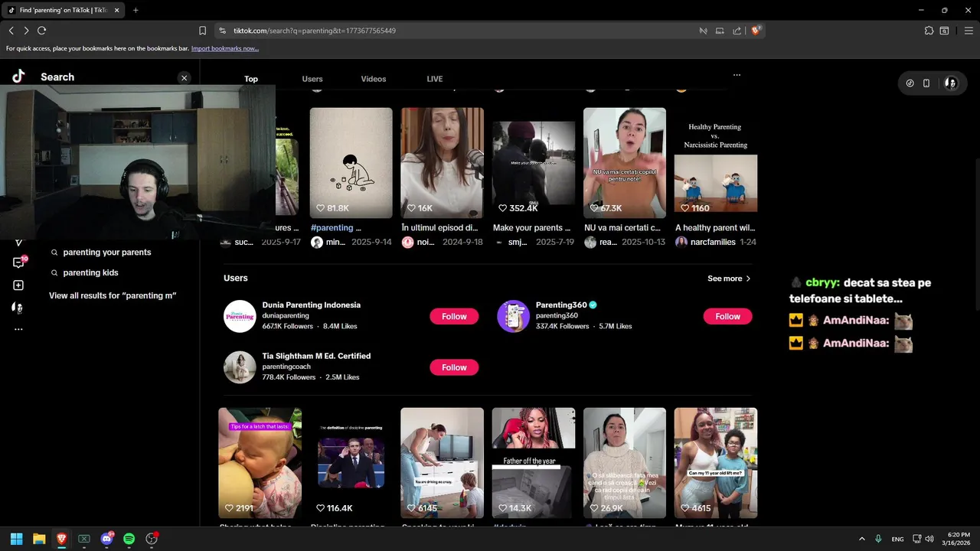Open Parenting360 profile avatar

[513, 316]
